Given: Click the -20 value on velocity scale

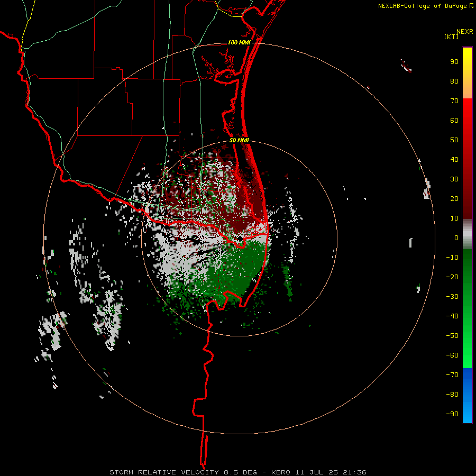Looking at the screenshot, I should coord(452,277).
